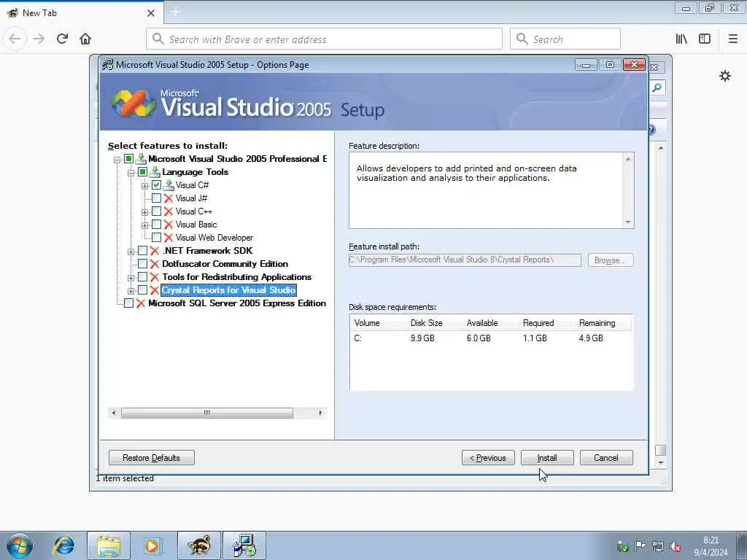This screenshot has width=747, height=560.
Task: Toggle the browser sidebar icon
Action: (x=705, y=39)
